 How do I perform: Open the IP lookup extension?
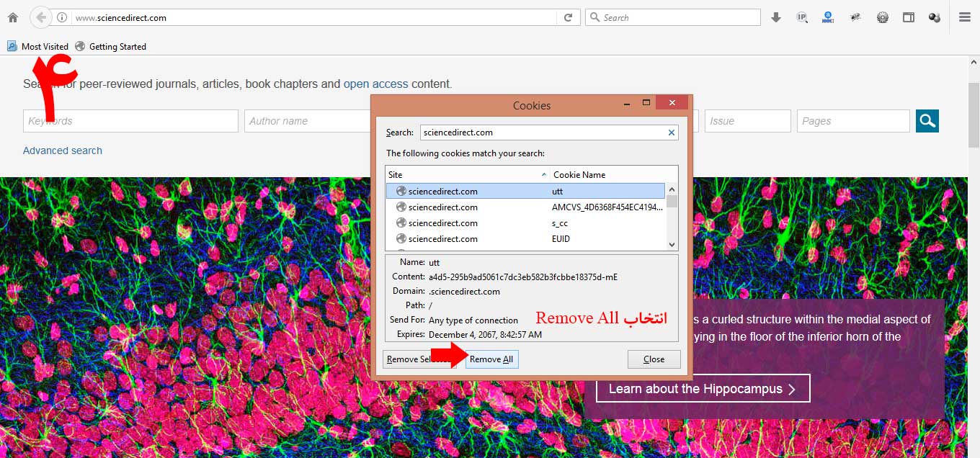point(802,17)
